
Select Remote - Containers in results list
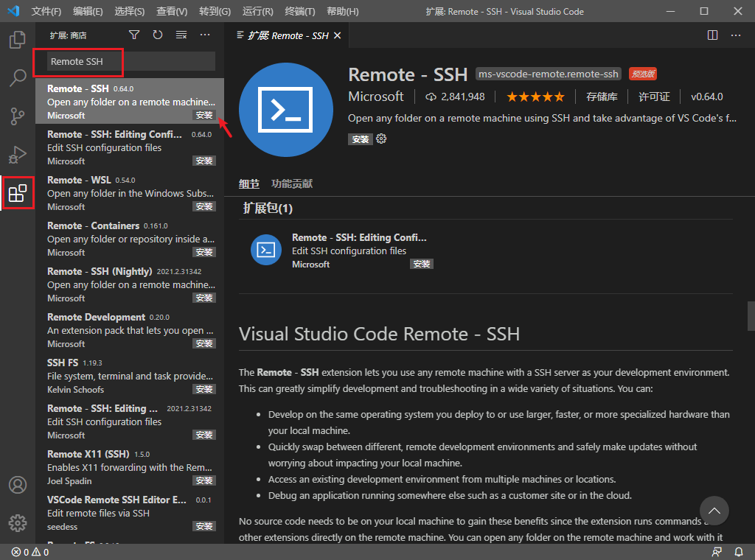[x=130, y=239]
